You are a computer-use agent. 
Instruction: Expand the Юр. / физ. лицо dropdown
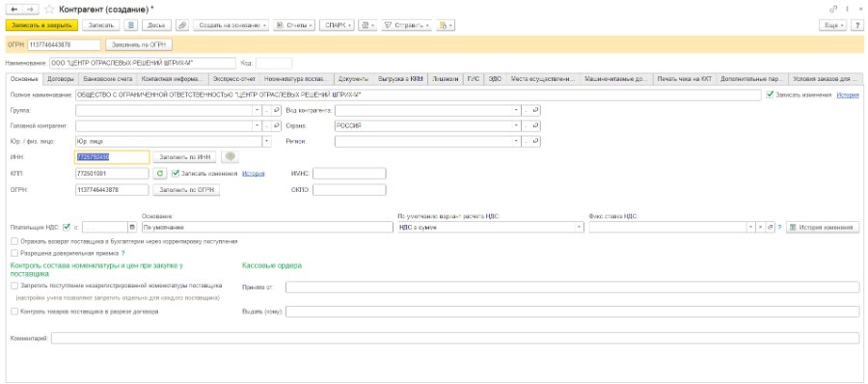click(267, 141)
